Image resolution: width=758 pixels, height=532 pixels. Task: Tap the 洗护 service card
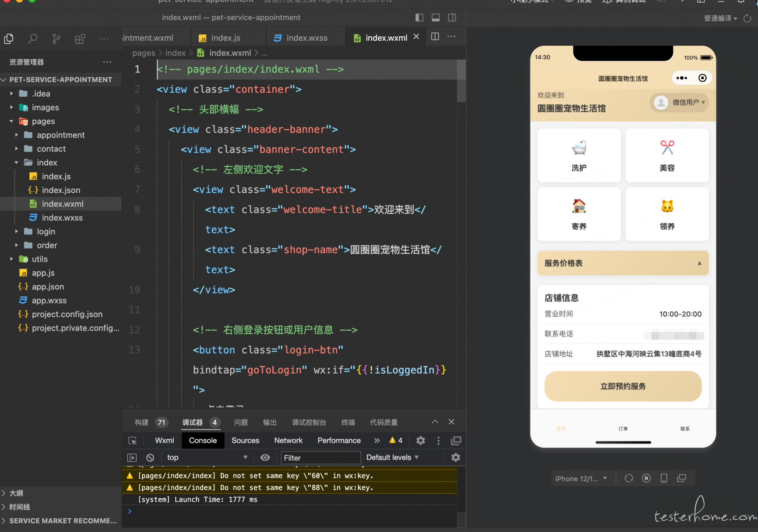pyautogui.click(x=579, y=155)
